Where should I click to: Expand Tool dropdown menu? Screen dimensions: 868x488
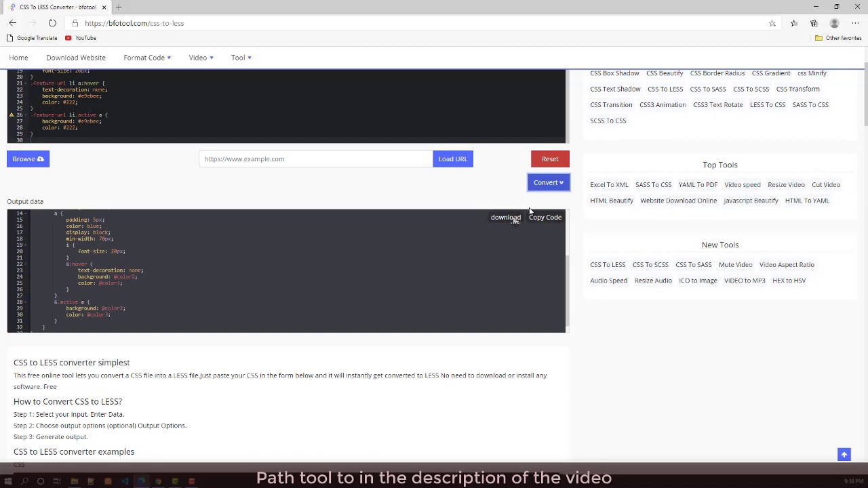[241, 58]
